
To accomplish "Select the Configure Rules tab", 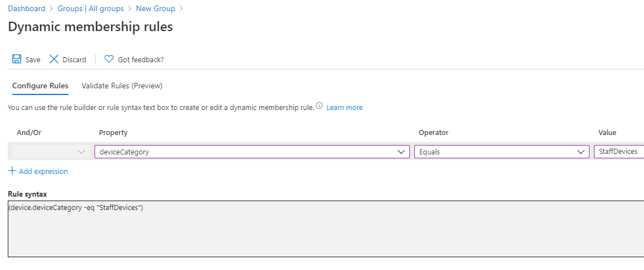I will 40,86.
